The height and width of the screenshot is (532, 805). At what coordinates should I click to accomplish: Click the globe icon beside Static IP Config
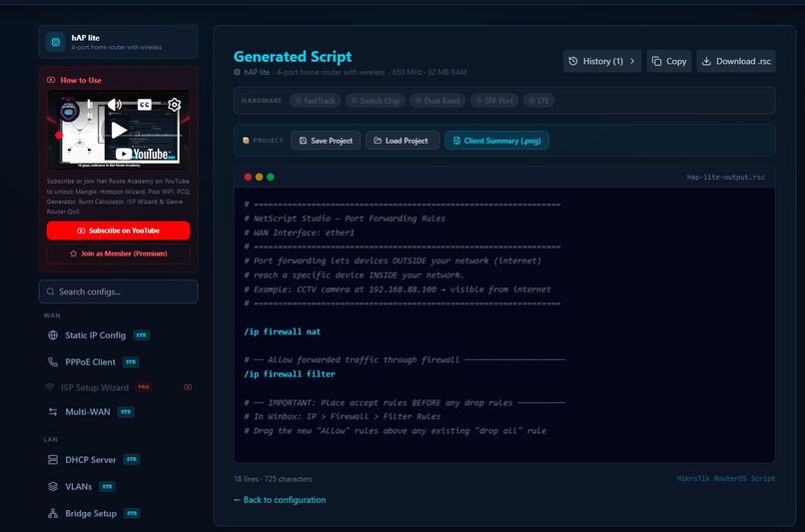53,335
